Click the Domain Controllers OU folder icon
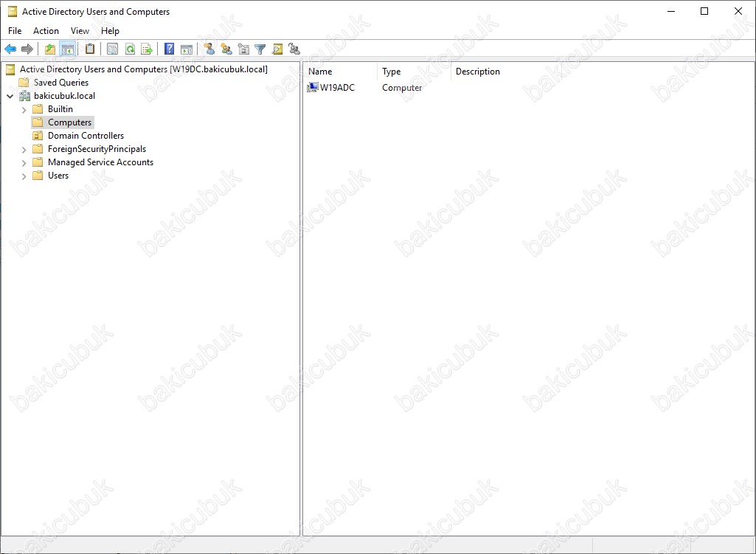 38,136
